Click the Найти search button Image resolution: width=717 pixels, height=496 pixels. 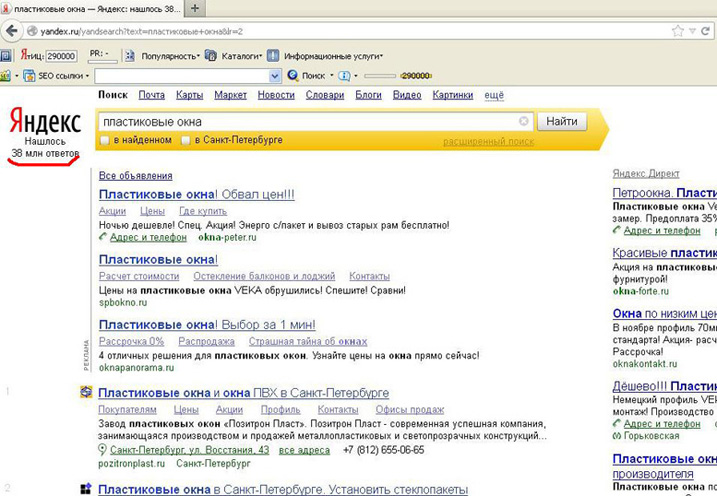(x=562, y=122)
